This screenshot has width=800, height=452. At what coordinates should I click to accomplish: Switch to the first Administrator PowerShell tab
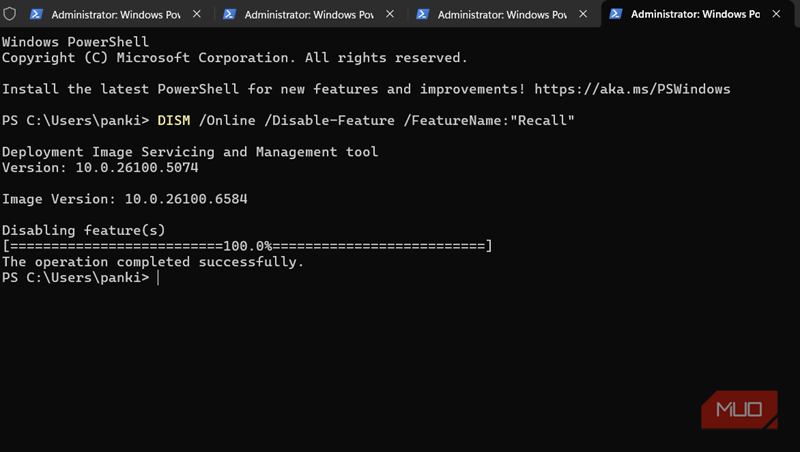coord(116,14)
